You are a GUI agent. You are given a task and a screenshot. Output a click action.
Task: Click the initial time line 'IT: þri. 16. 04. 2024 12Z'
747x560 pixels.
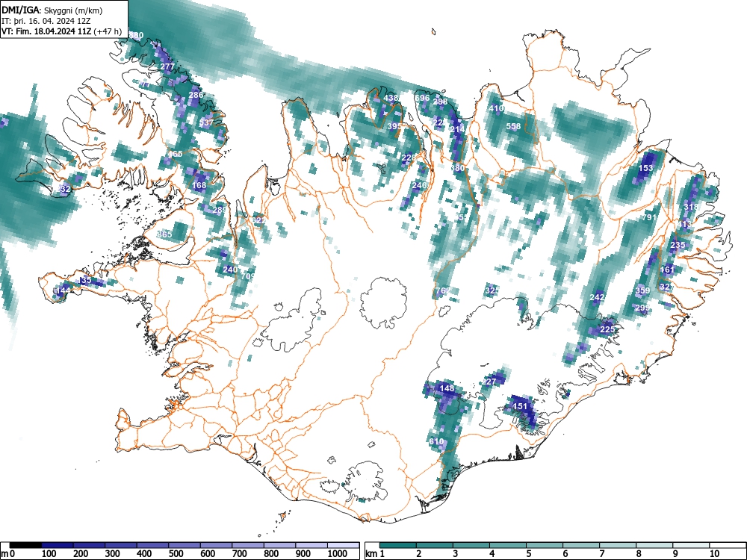(46, 21)
